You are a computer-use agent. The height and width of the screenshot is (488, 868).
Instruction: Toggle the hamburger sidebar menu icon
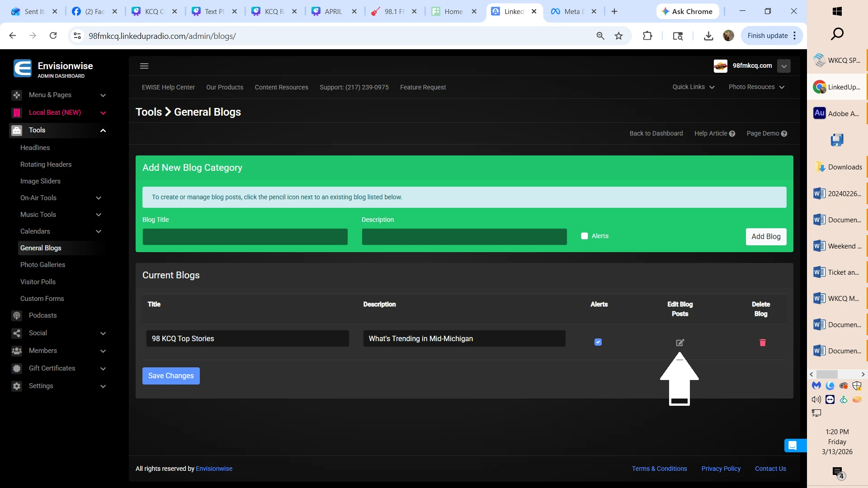tap(144, 66)
